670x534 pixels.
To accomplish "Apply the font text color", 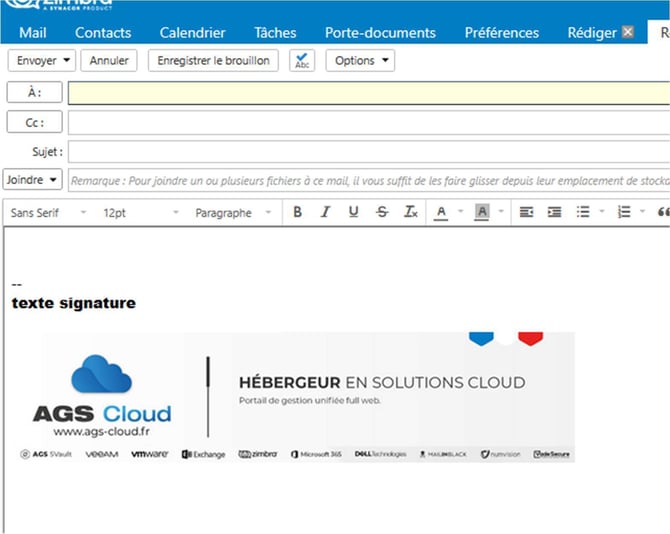I will (441, 212).
